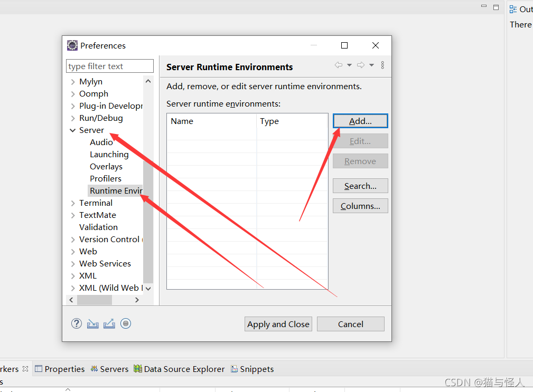
Task: Expand the Web Services node
Action: coord(73,264)
